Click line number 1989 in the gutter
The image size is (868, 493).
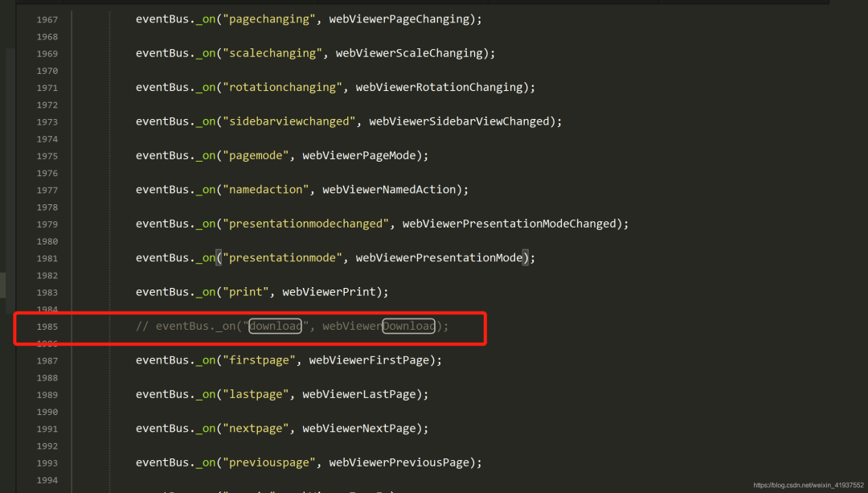tap(47, 395)
